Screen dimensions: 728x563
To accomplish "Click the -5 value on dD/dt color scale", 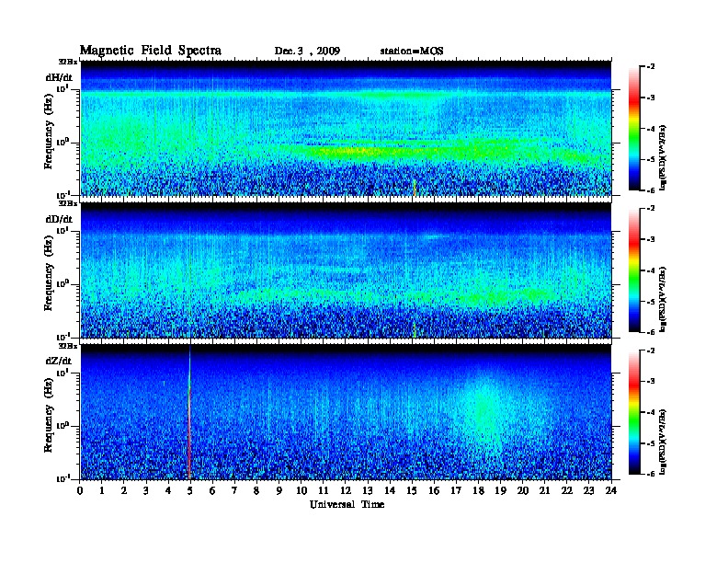I will point(651,302).
